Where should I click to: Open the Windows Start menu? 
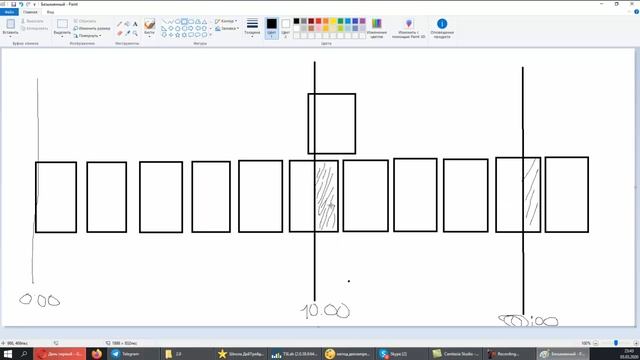coord(7,354)
